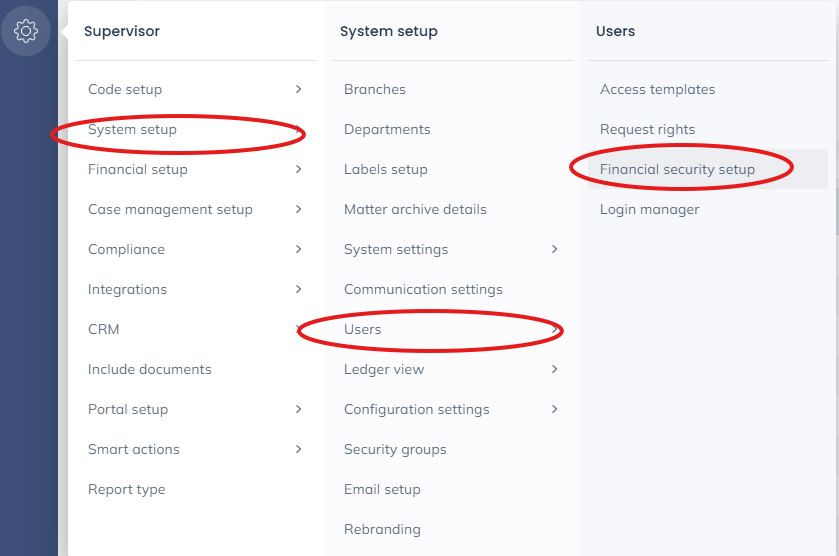Select Smart actions menu item
This screenshot has width=839, height=556.
click(134, 449)
